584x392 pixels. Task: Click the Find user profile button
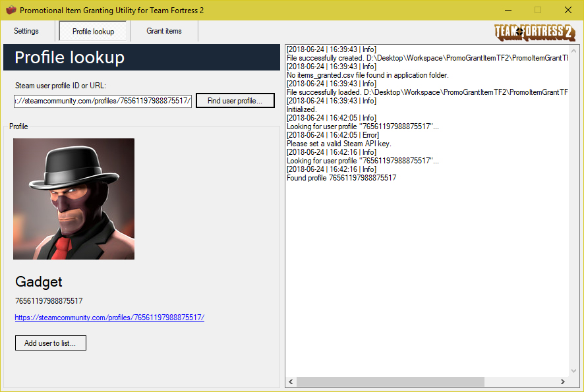pos(235,101)
